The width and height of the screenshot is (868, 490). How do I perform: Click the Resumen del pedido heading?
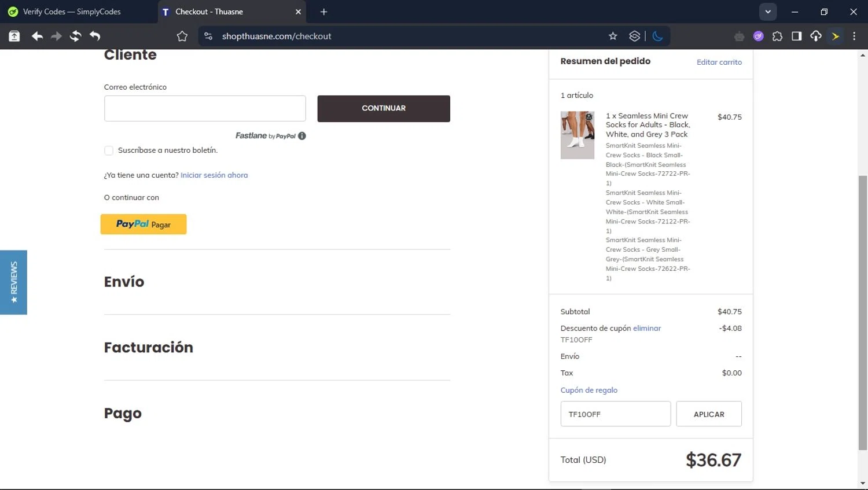point(605,61)
